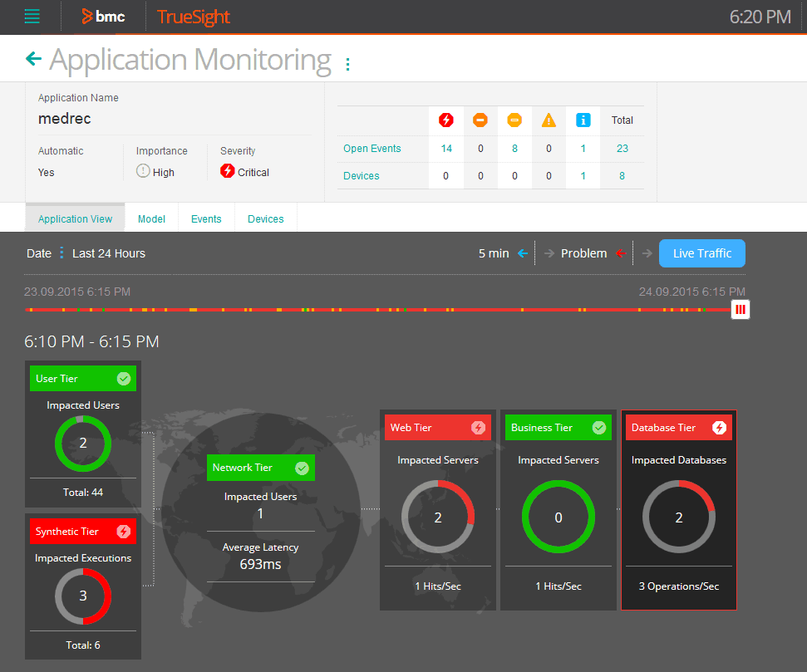The width and height of the screenshot is (807, 672).
Task: Click the critical severity column icon
Action: [445, 120]
